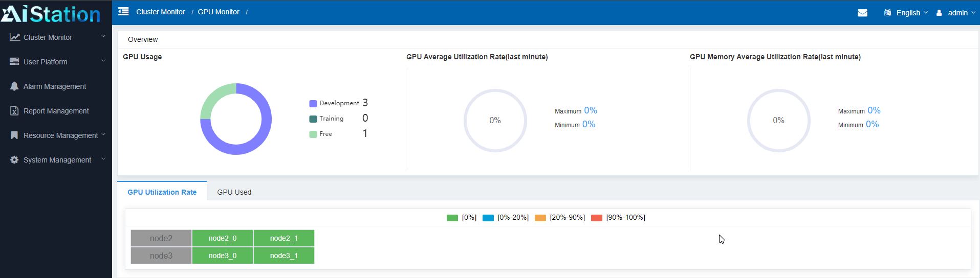Viewport: 980px width, 278px height.
Task: Click the User Platform server icon
Action: (14, 62)
